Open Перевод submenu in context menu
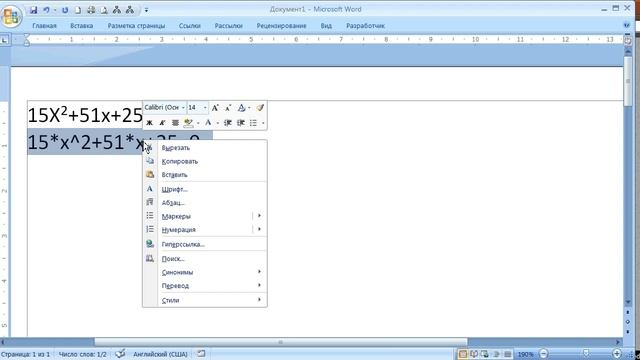This screenshot has width=640, height=360. pos(205,286)
